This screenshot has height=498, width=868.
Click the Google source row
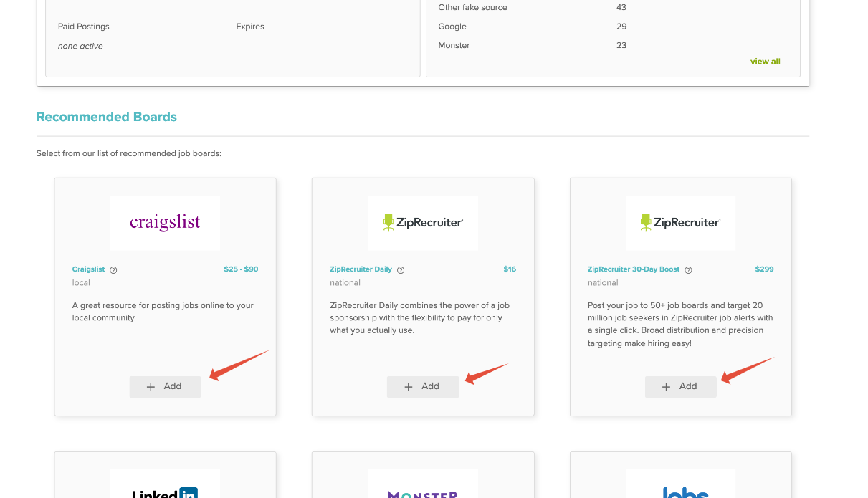[452, 27]
